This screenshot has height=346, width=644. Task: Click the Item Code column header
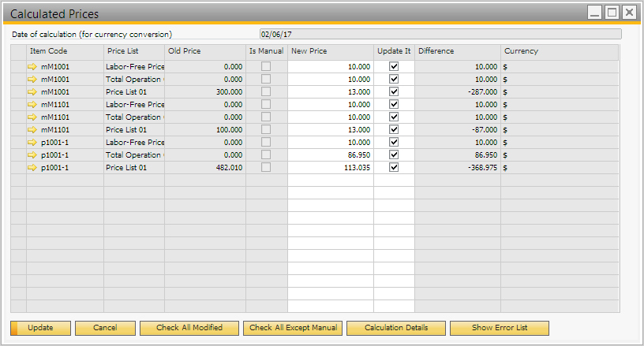point(65,51)
